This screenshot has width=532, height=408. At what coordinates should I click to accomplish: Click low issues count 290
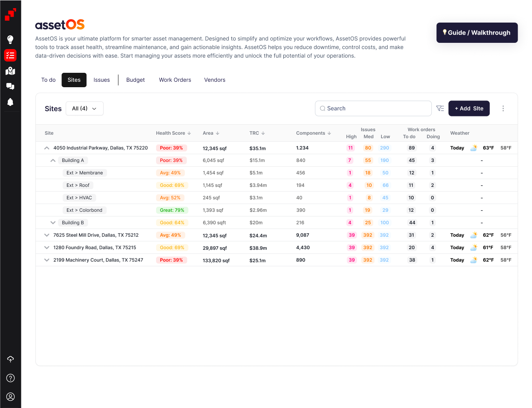(x=385, y=148)
